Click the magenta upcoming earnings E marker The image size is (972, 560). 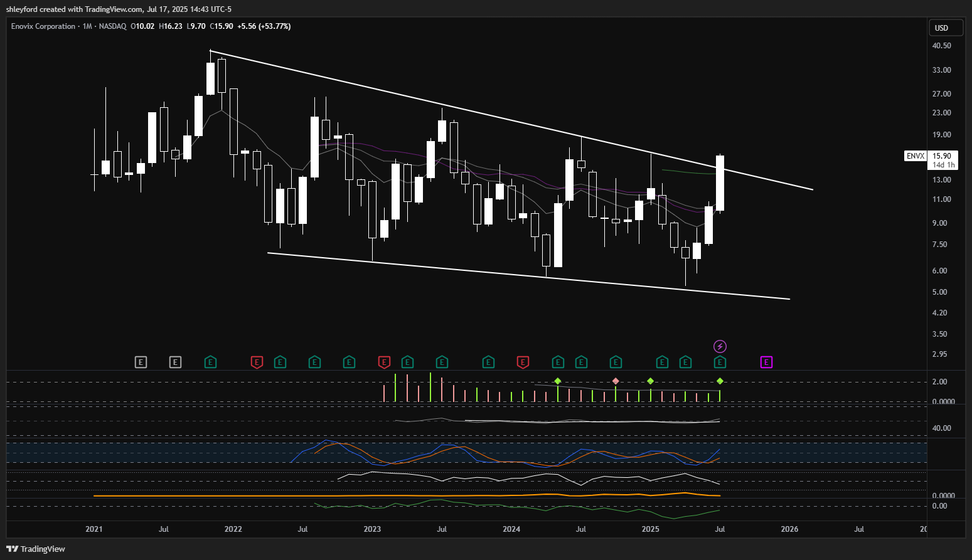point(766,362)
